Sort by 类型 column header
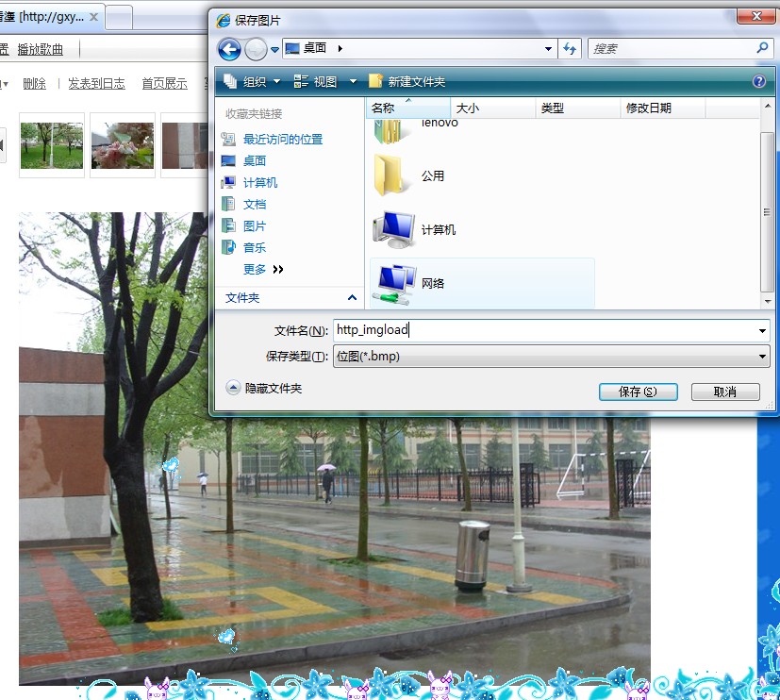 point(578,108)
